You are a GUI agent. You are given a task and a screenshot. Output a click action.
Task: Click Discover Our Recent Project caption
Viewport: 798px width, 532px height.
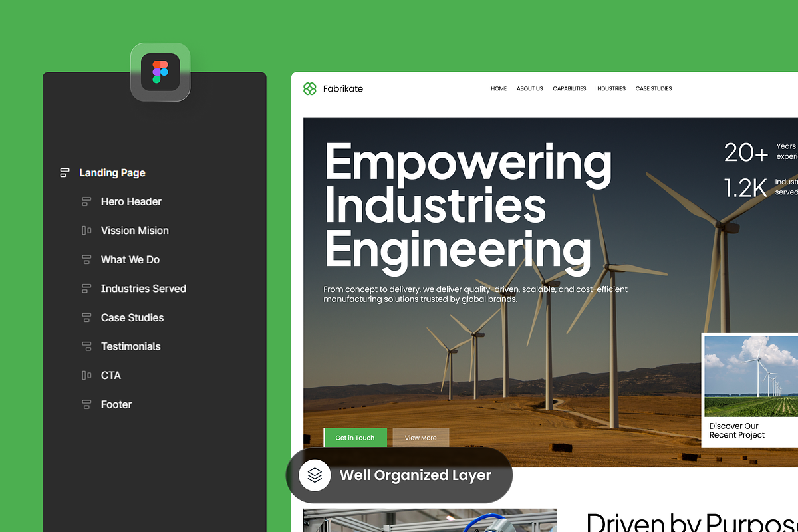[737, 430]
